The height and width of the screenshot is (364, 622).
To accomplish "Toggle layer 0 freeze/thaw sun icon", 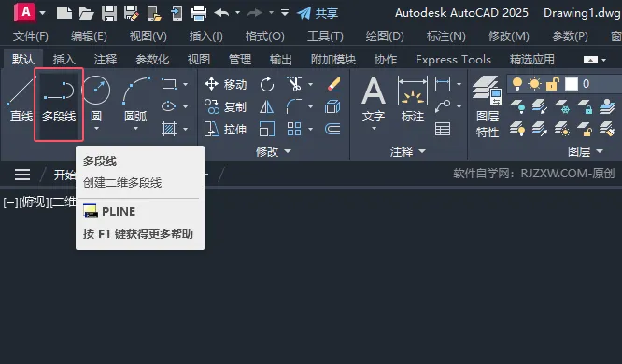I will click(535, 84).
